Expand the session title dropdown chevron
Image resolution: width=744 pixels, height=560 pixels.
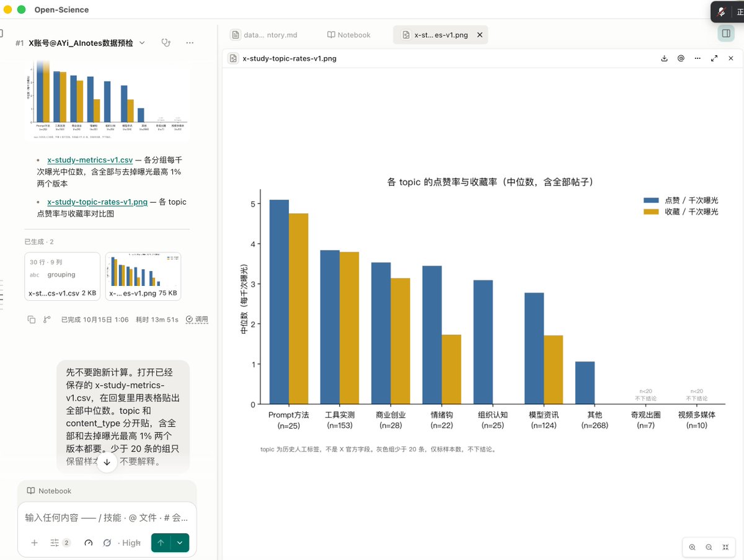(x=142, y=43)
